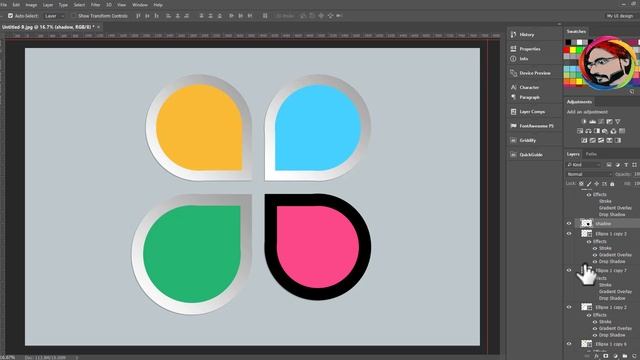Enable Show Transform Controls checkbox

[x=74, y=16]
